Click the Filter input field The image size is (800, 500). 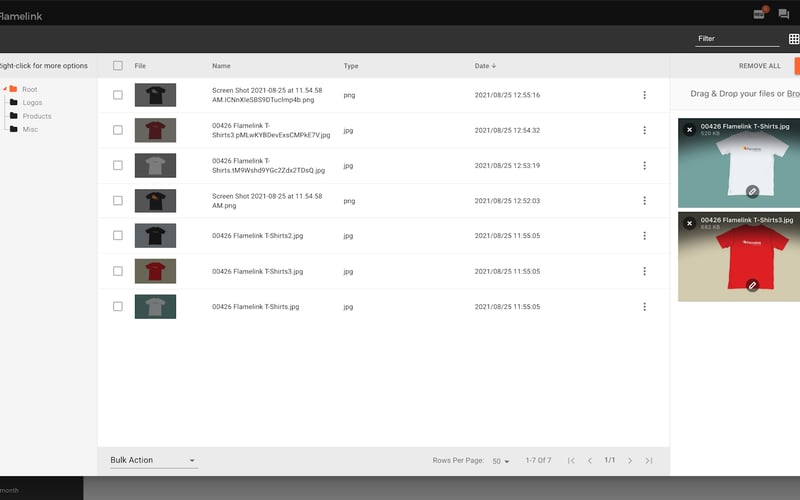click(x=737, y=39)
